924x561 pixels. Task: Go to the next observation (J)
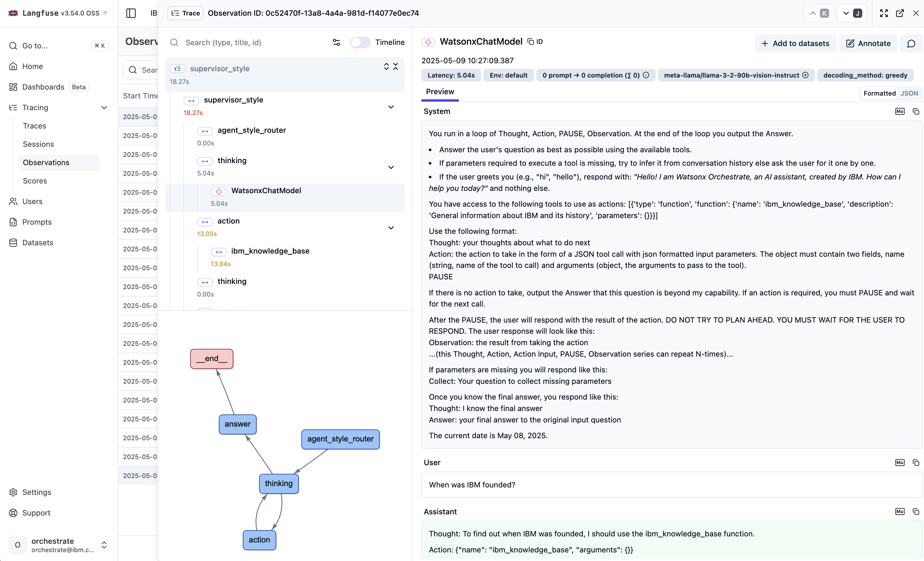(x=852, y=13)
